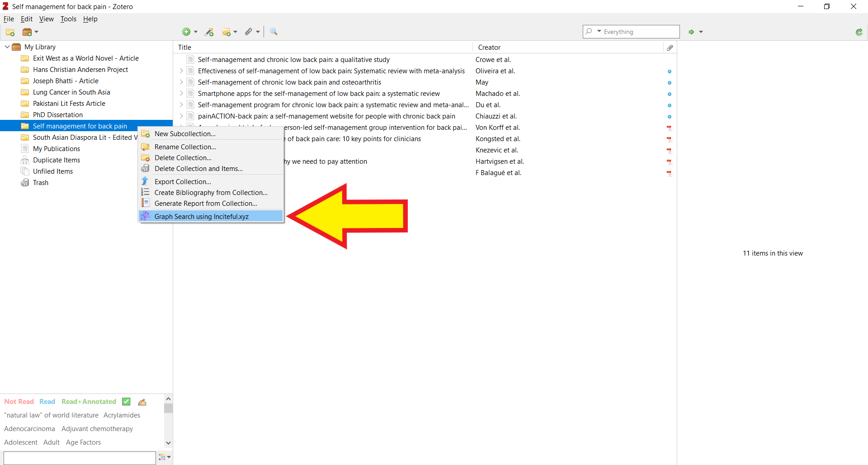Image resolution: width=868 pixels, height=465 pixels.
Task: Open the Help menu
Action: (x=90, y=19)
